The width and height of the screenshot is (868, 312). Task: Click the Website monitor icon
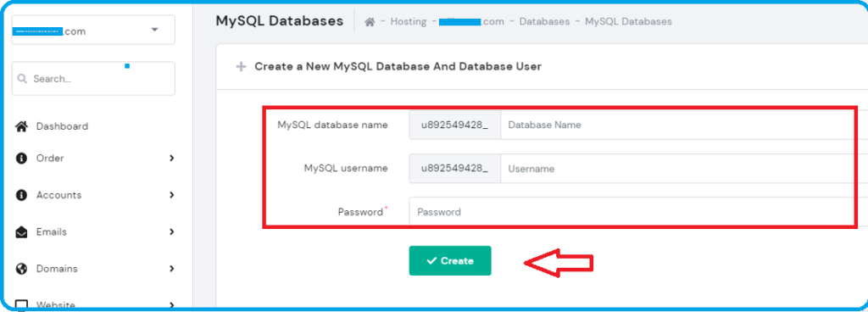(21, 305)
